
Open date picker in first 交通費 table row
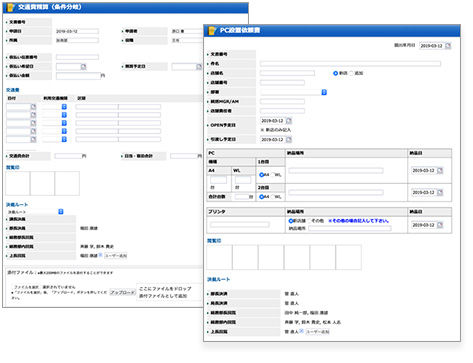(x=33, y=107)
